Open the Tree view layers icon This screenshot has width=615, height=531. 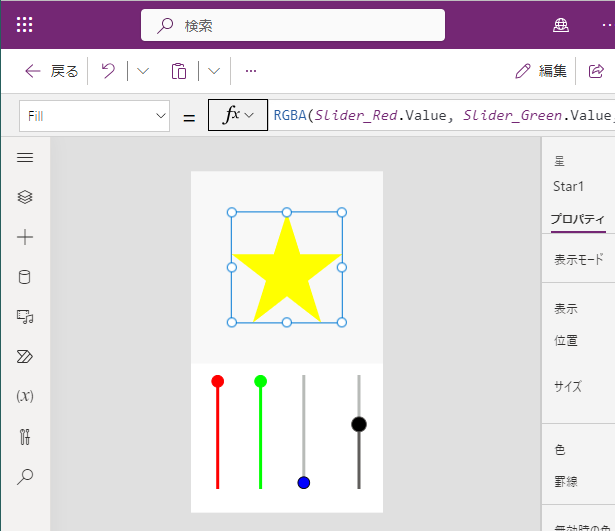[x=25, y=197]
